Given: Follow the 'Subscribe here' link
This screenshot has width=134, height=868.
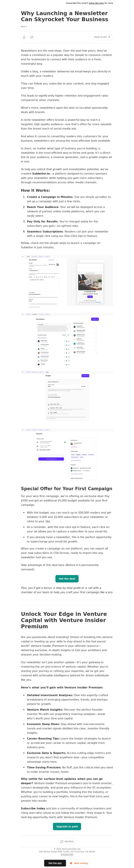Looking at the screenshot, I should 96,3.
